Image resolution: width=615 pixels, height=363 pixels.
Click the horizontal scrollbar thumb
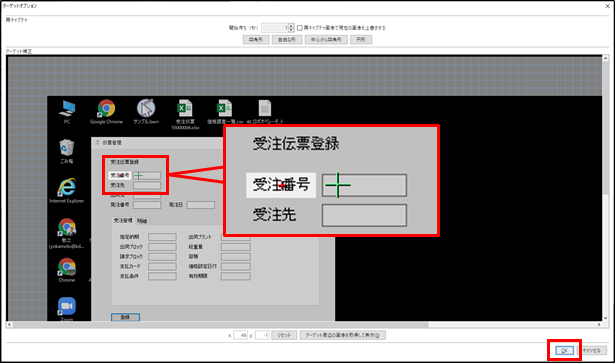point(220,325)
